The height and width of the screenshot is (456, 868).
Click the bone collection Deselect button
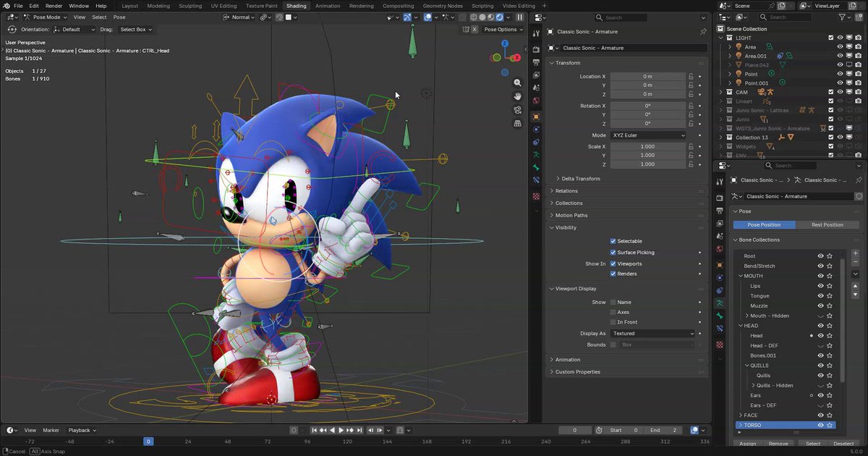tap(843, 444)
